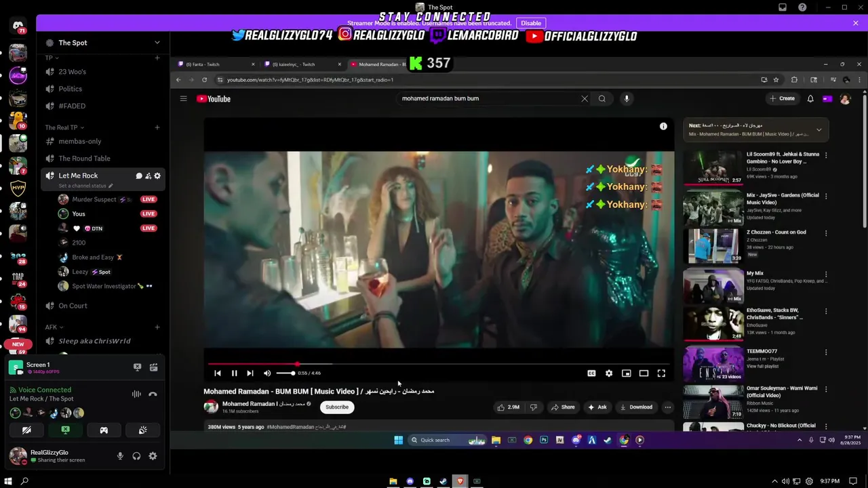Run YouTube search with magnifier button
The height and width of the screenshot is (488, 868).
(601, 98)
